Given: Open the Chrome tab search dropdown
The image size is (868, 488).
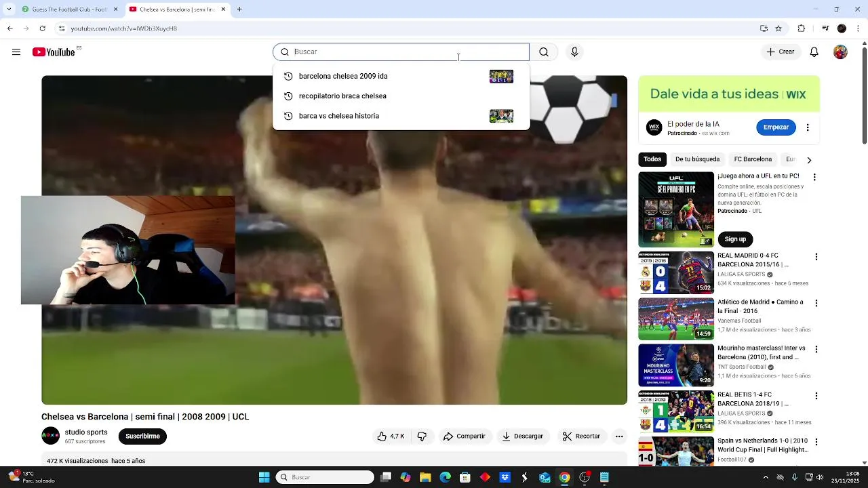Looking at the screenshot, I should (x=9, y=9).
